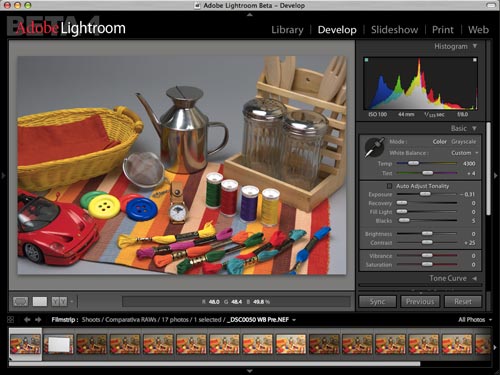
Task: Click the Exposure slider handle
Action: 425,194
